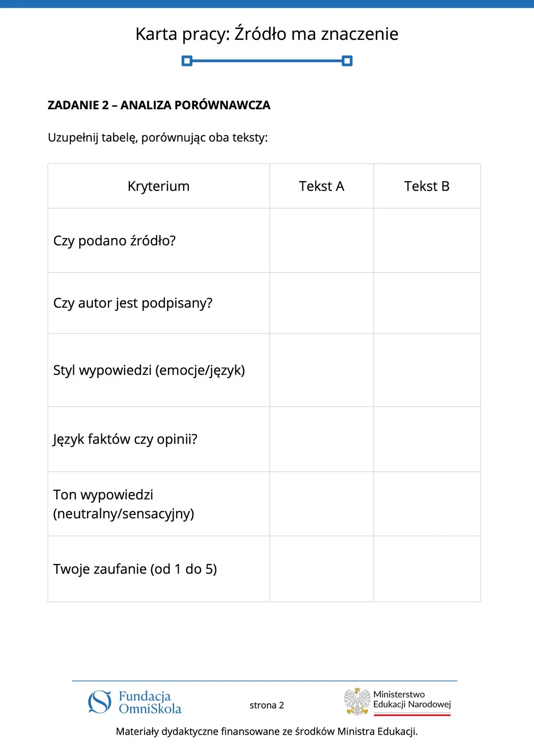Click the 'Fundacja OmniSkola' name text

pos(150,703)
